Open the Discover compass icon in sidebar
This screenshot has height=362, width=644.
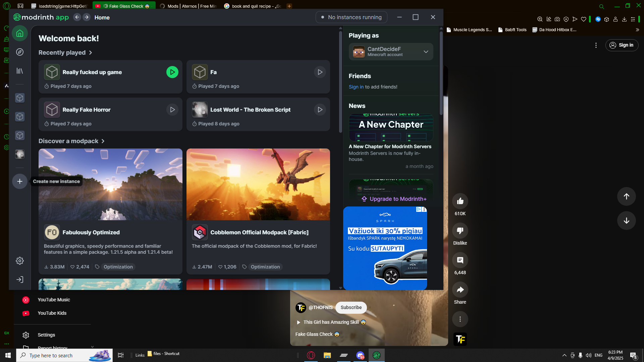point(20,52)
